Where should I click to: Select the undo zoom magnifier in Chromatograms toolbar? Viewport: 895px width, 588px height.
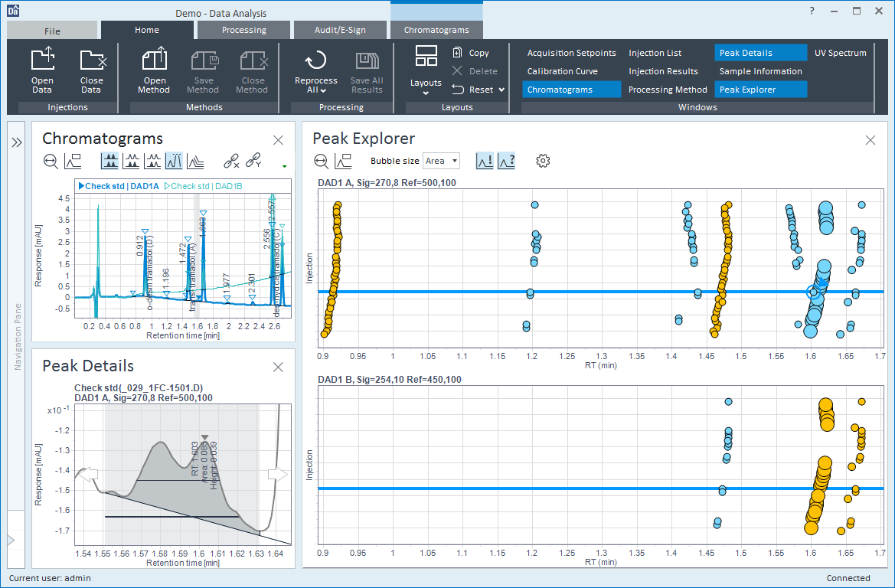[51, 161]
